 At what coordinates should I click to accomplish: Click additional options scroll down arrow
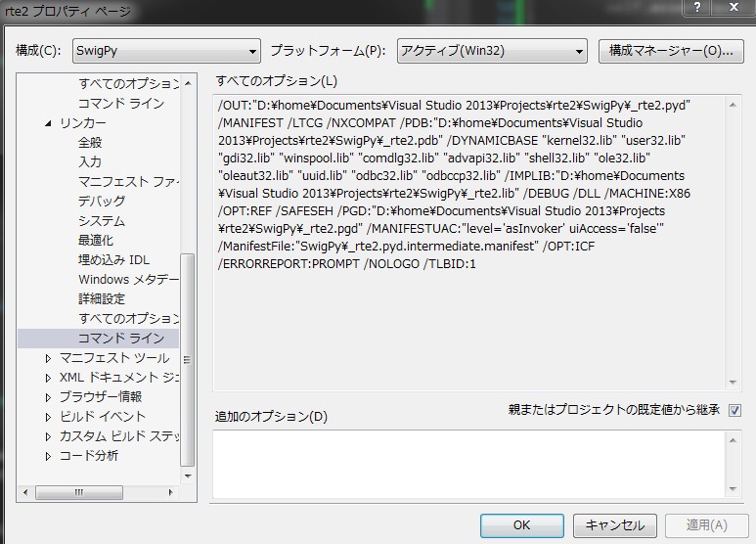pos(733,489)
